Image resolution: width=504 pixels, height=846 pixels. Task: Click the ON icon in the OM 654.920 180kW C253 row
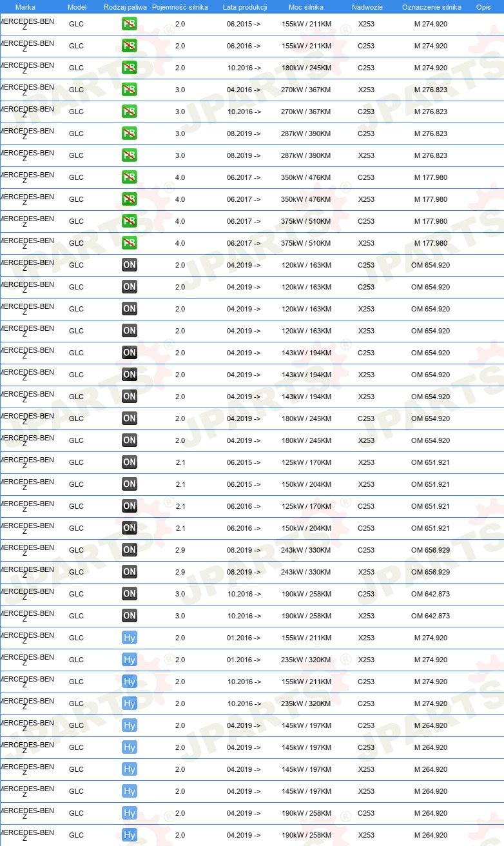tap(130, 419)
